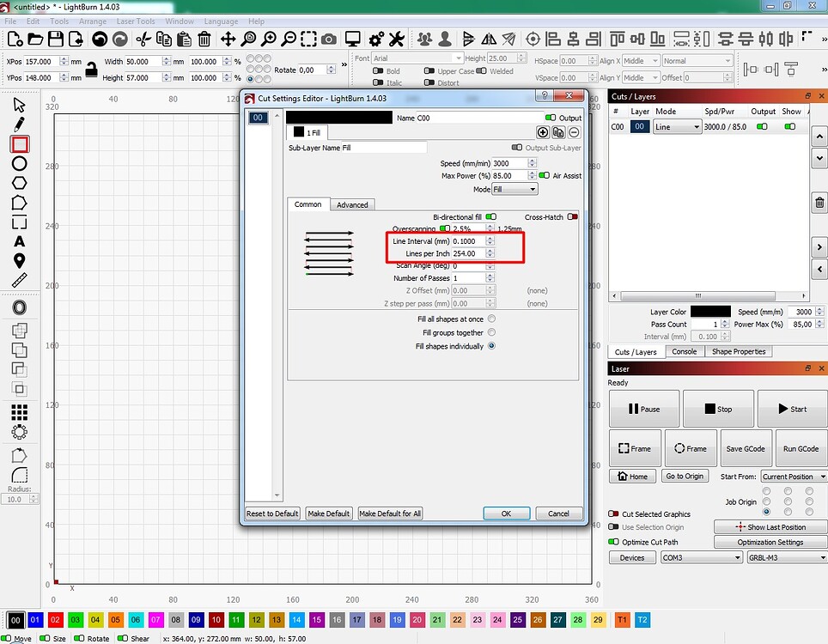Screen dimensions: 828x644
Task: Toggle Bi-directional fill switch
Action: tap(491, 217)
